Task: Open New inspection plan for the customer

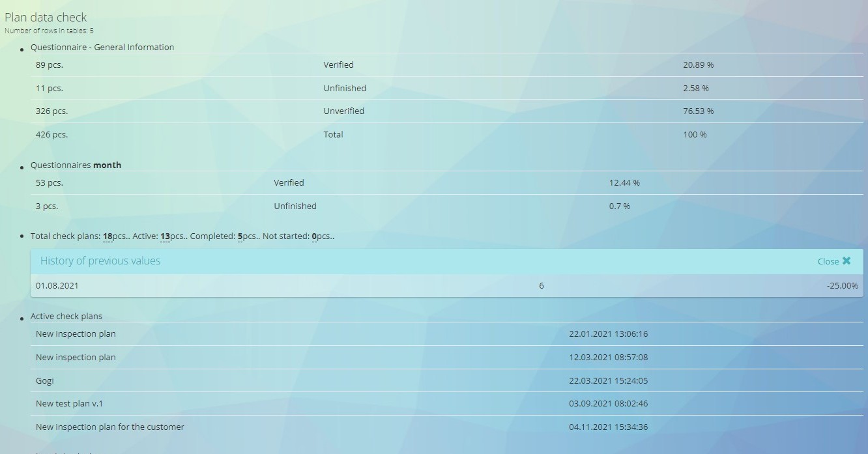Action: click(109, 427)
